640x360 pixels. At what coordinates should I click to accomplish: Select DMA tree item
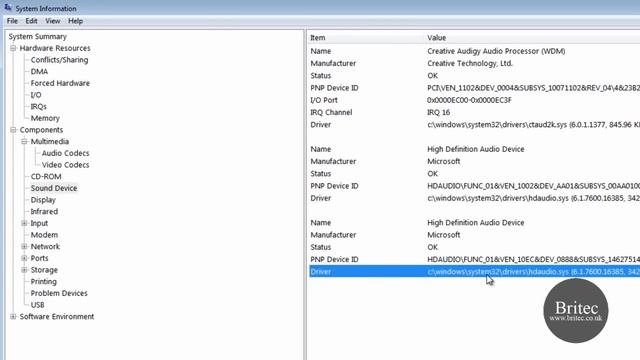(39, 71)
